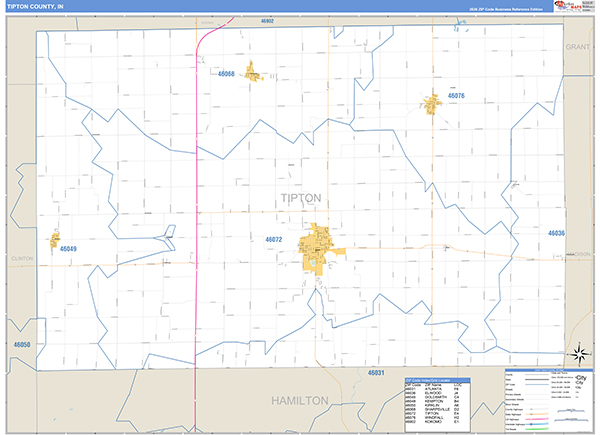Viewport: 600px width, 435px height.
Task: Click ZIP code label 46902
Action: coord(267,21)
